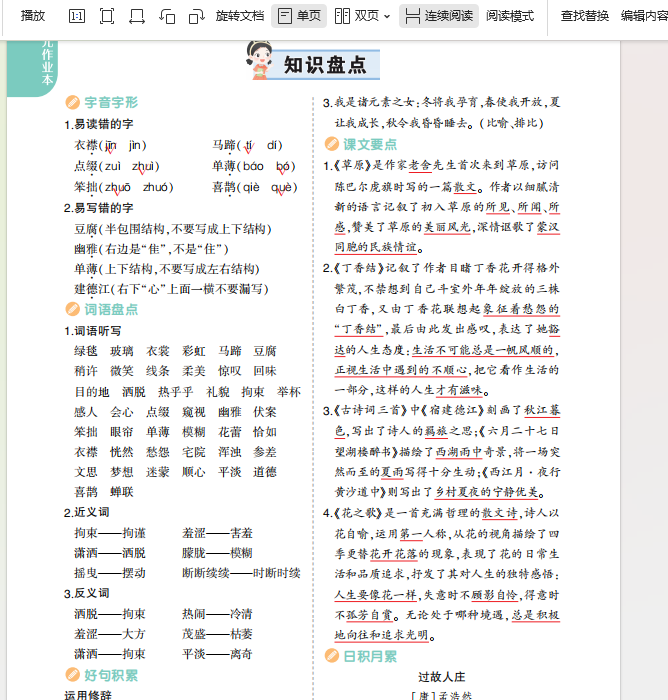Click the line starting with 幽雅(右边是
Image resolution: width=668 pixels, height=700 pixels.
(x=151, y=249)
